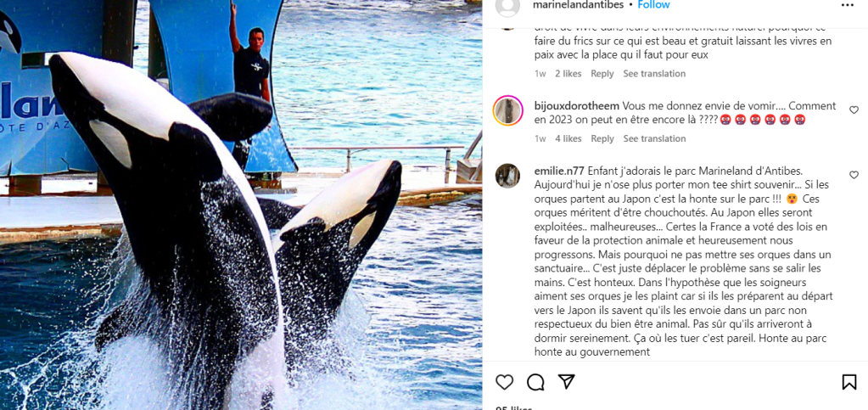868x410 pixels.
Task: Open bijouxdorotheem's profile picture
Action: click(x=507, y=110)
